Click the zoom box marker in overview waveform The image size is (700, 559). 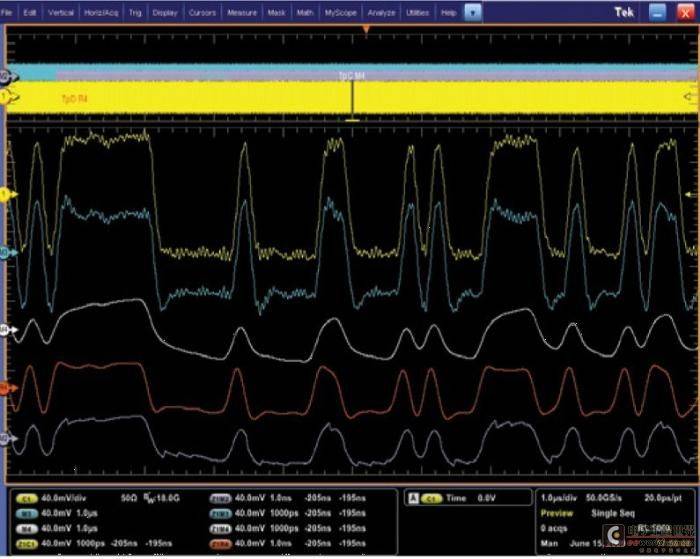353,100
